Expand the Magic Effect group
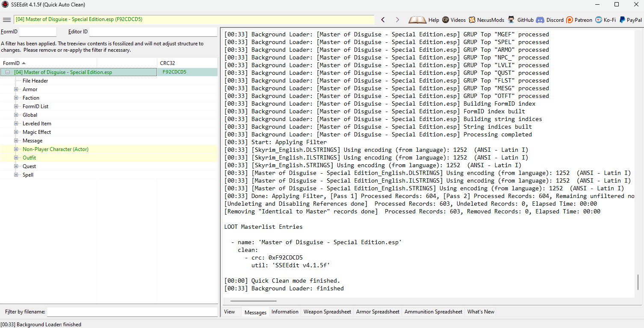This screenshot has height=328, width=644. pos(16,132)
